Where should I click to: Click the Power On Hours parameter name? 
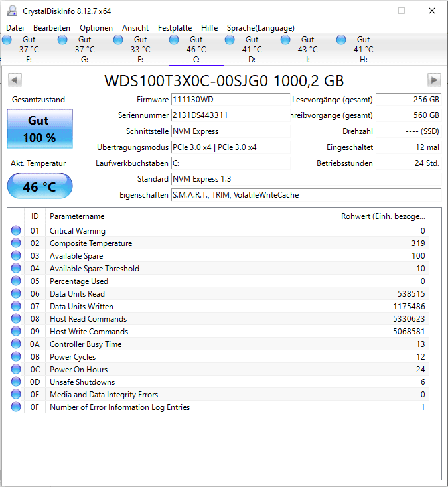point(78,370)
